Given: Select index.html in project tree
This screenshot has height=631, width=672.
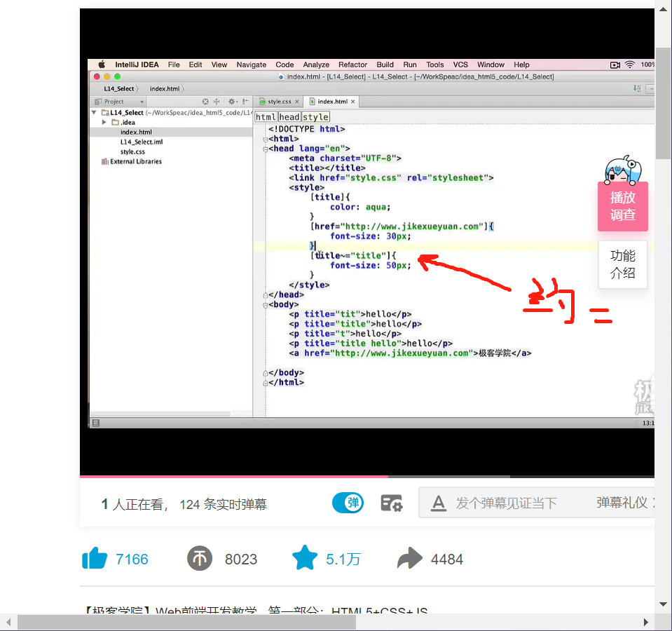Looking at the screenshot, I should point(136,132).
